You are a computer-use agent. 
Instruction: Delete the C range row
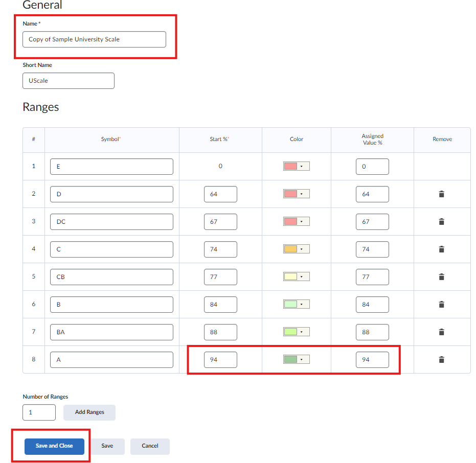[x=441, y=249]
